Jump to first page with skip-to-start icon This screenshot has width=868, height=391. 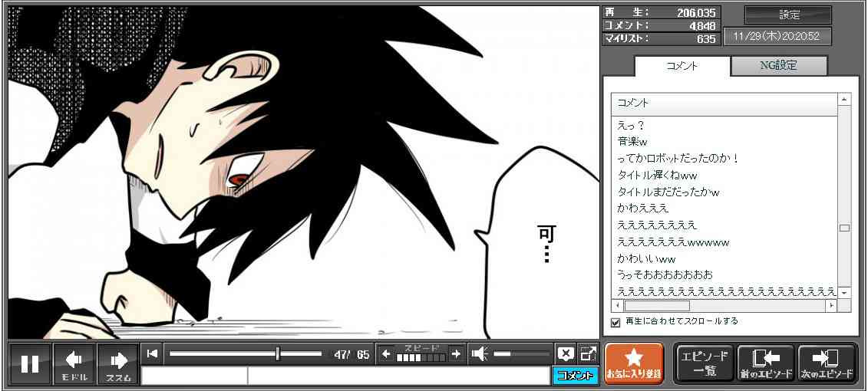pos(153,353)
